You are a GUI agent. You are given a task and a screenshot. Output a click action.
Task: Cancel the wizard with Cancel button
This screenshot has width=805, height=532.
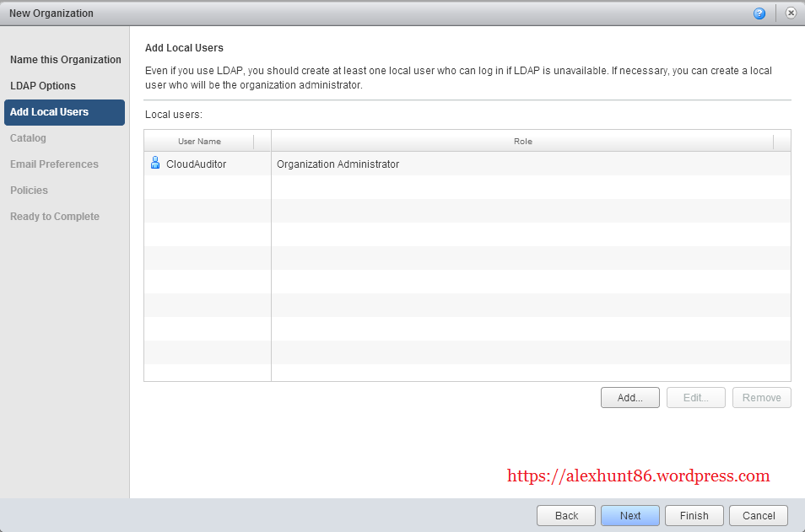click(x=759, y=516)
